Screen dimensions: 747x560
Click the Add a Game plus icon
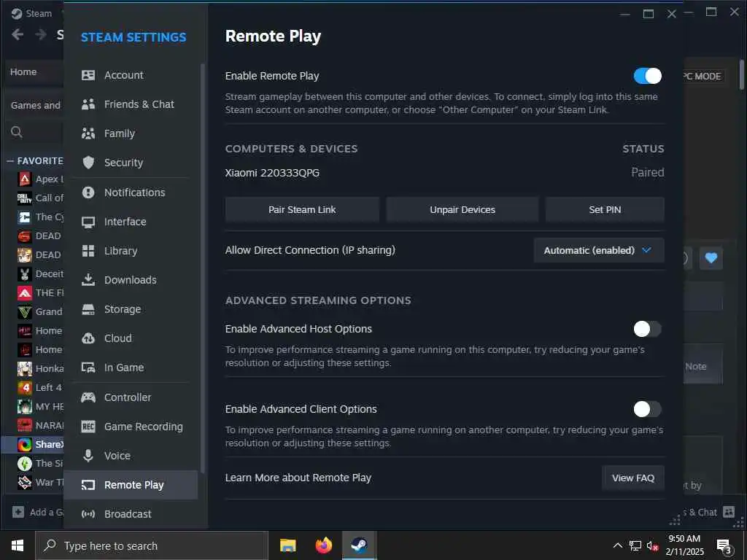click(x=18, y=513)
